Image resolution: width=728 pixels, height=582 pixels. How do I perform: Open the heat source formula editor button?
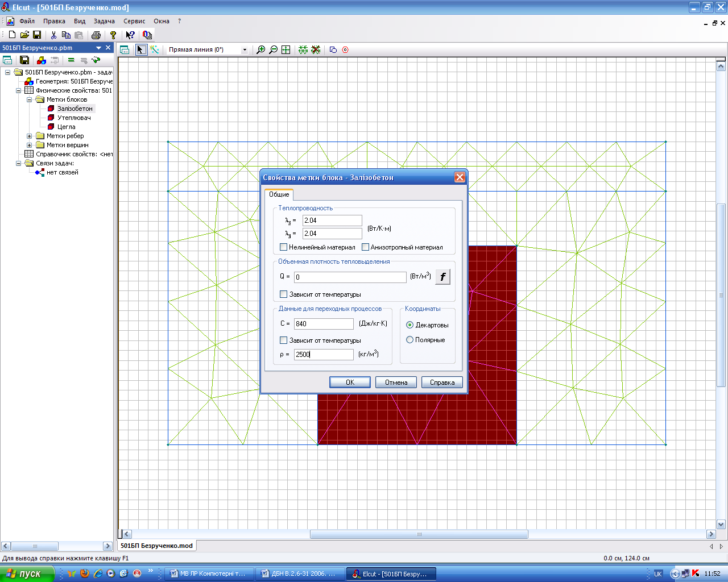click(x=442, y=277)
